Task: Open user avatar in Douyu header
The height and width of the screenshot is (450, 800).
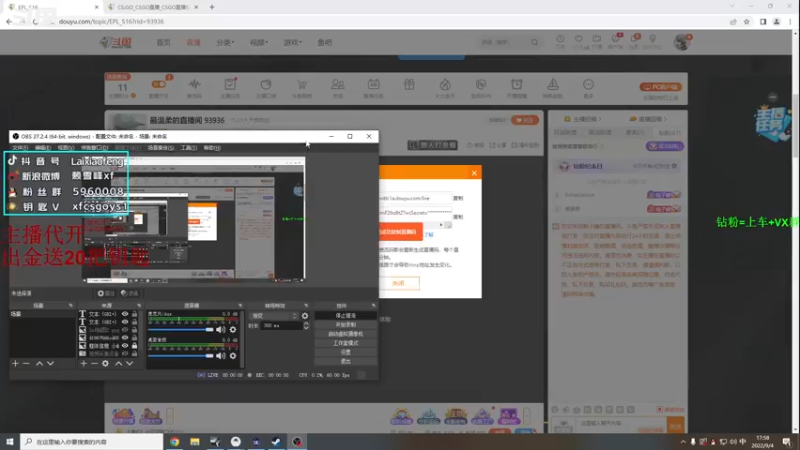Action: coord(681,42)
